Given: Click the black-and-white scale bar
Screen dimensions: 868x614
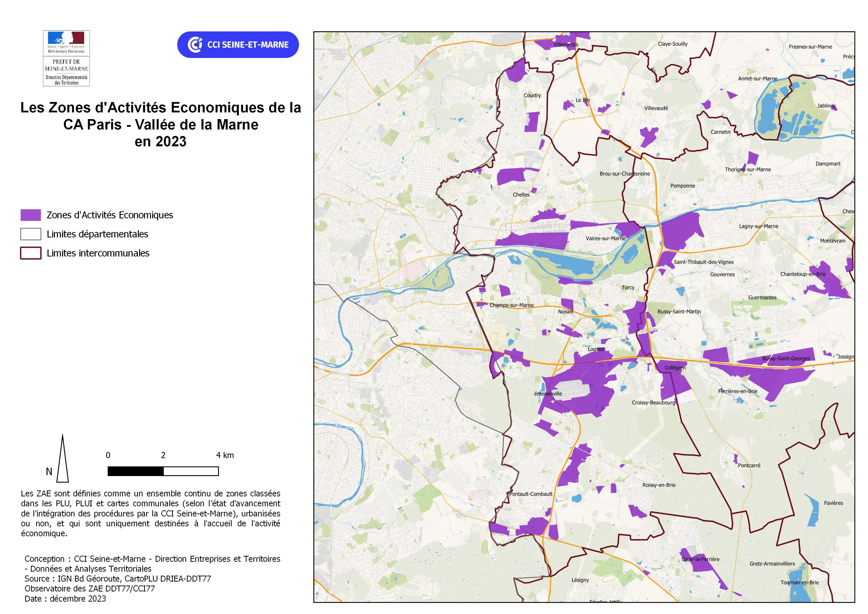Looking at the screenshot, I should 163,471.
